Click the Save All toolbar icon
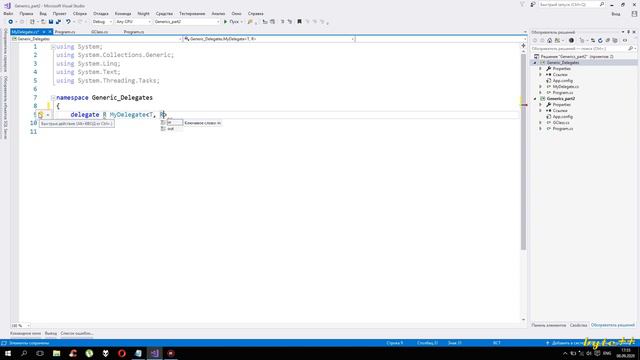The width and height of the screenshot is (640, 360). coord(58,22)
